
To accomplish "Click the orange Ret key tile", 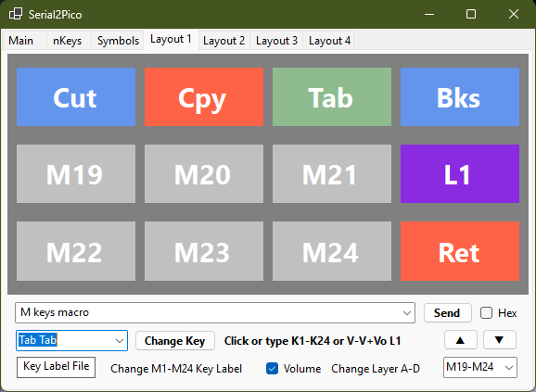I will 460,251.
